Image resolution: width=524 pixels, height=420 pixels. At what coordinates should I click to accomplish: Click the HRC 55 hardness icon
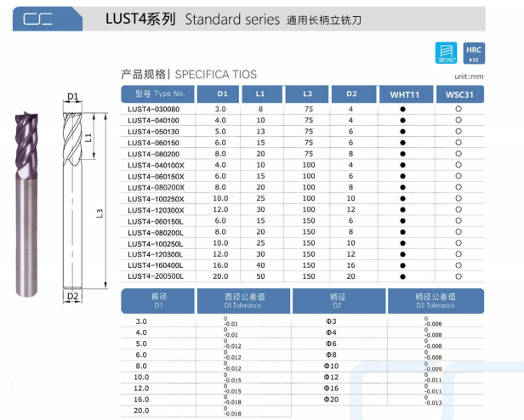pyautogui.click(x=474, y=52)
